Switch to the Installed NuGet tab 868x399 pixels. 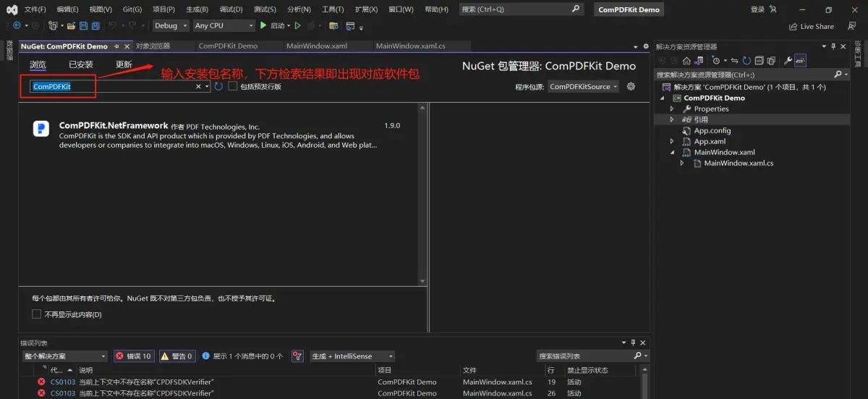point(81,64)
